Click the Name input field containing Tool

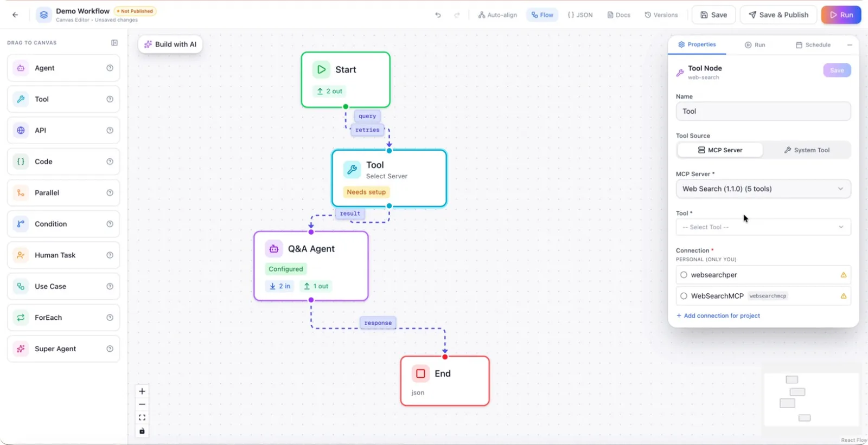pyautogui.click(x=763, y=111)
